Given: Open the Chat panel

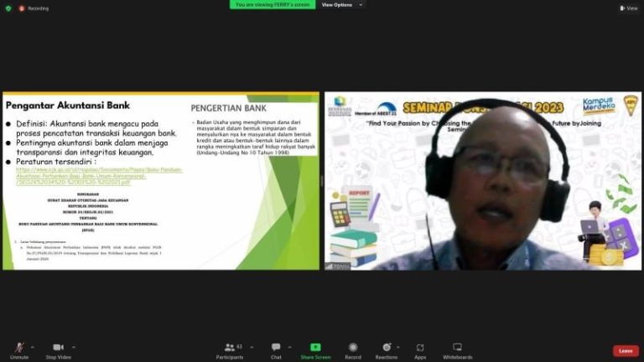Looking at the screenshot, I should pos(276,351).
